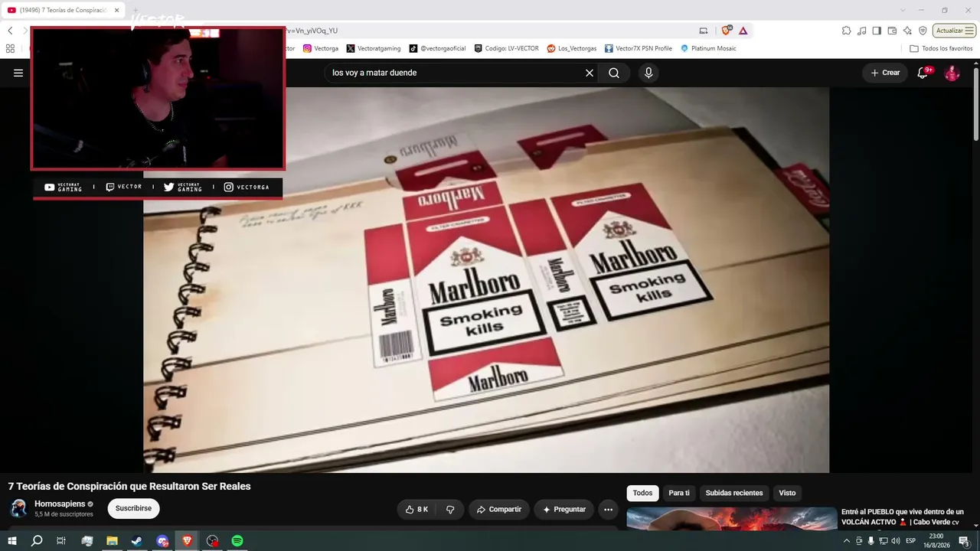Open the Todos los favoritos folder
This screenshot has width=980, height=551.
[x=941, y=48]
